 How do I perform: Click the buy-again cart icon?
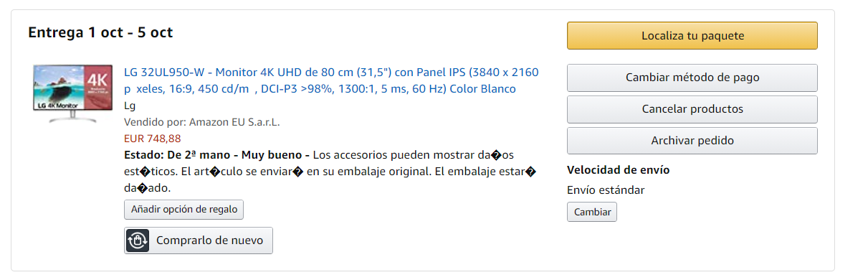[138, 241]
